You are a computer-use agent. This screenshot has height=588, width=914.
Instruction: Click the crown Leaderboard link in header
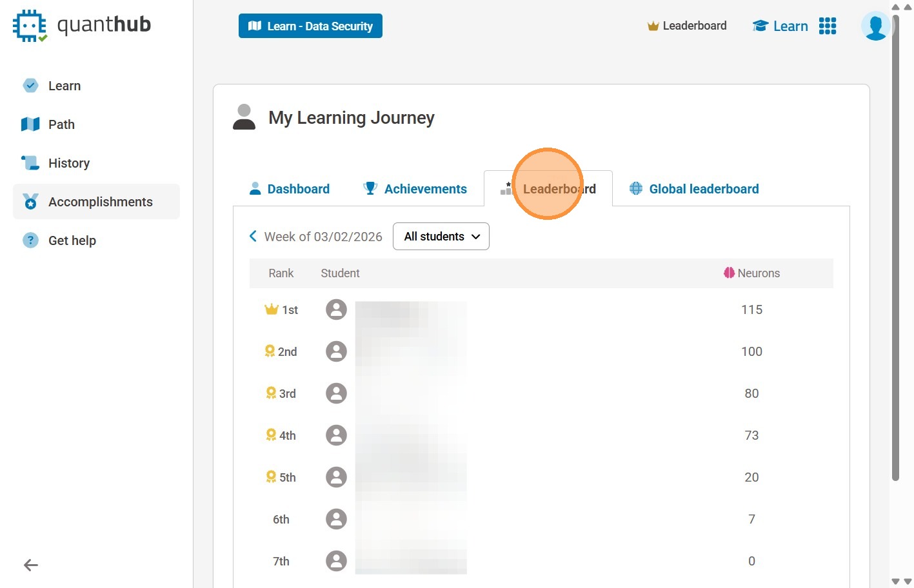click(x=687, y=26)
